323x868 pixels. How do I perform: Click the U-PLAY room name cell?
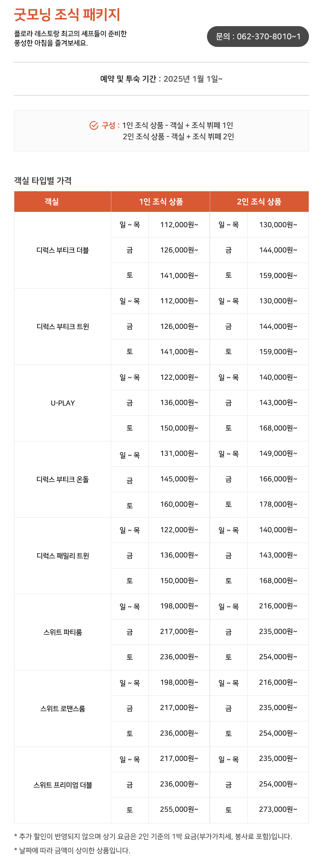63,403
